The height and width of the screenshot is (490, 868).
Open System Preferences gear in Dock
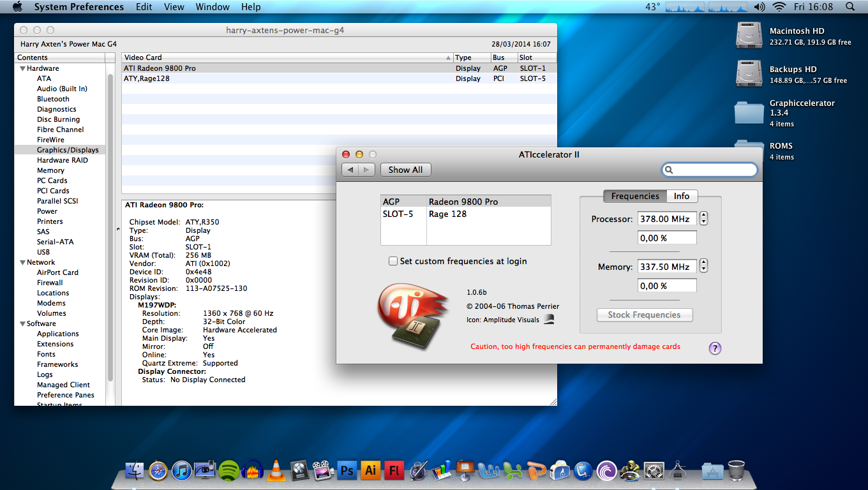point(654,471)
